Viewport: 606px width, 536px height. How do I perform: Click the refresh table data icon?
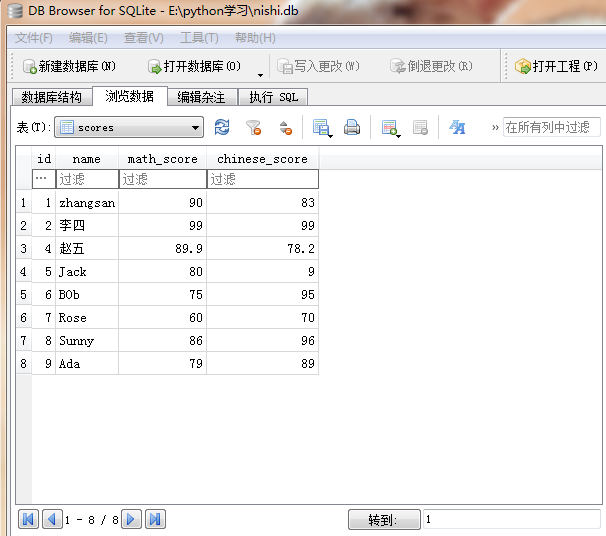(x=222, y=127)
